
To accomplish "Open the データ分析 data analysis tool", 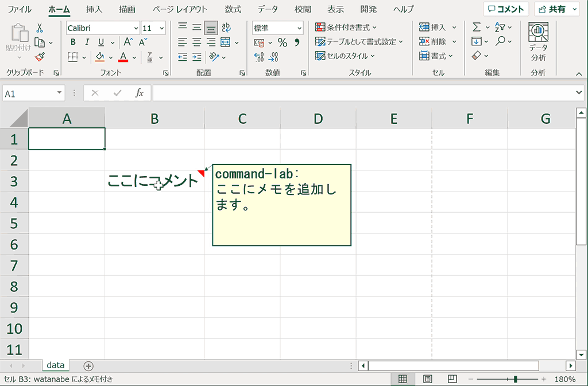I will pos(538,42).
